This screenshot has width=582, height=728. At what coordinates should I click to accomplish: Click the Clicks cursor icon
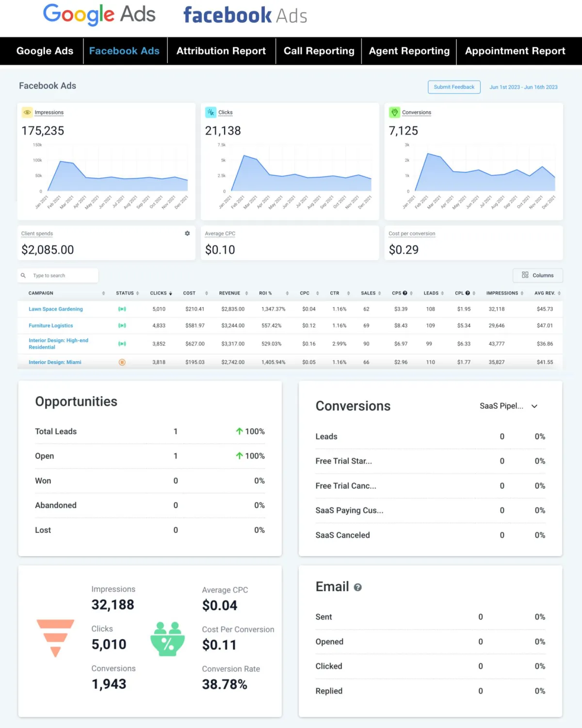[210, 112]
